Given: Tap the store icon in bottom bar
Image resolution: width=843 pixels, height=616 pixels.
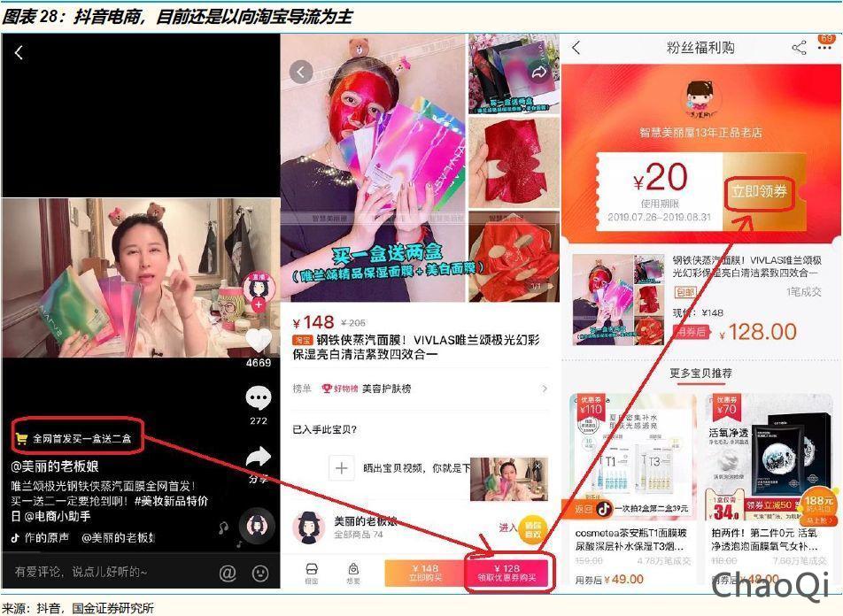Looking at the screenshot, I should (x=312, y=574).
